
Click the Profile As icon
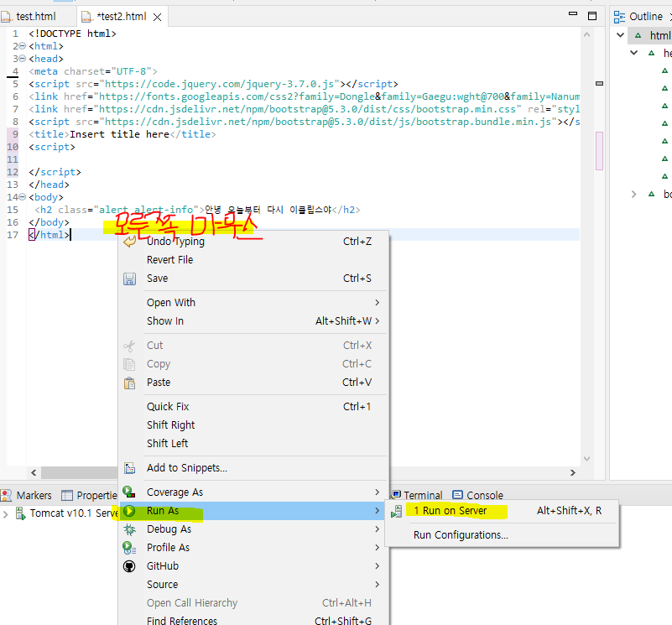[x=129, y=548]
